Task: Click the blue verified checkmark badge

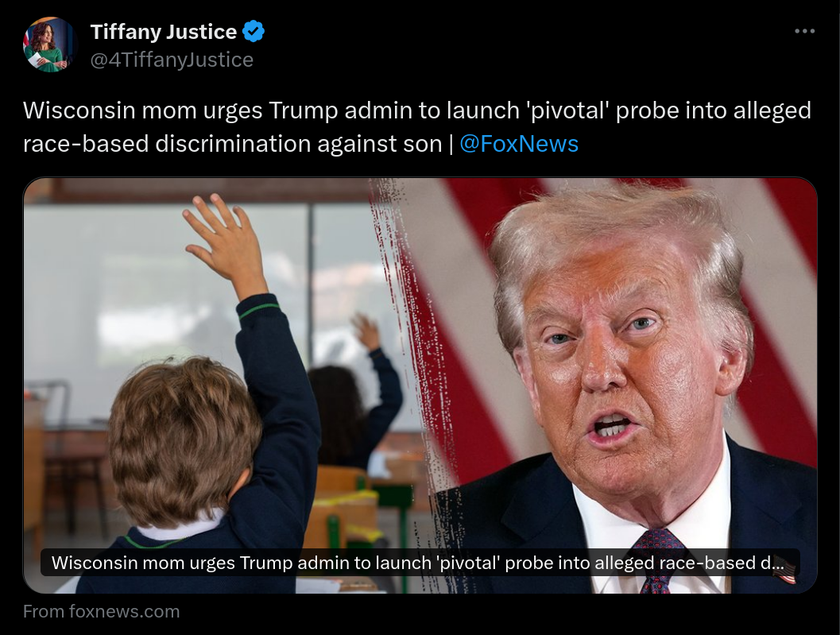Action: tap(254, 32)
